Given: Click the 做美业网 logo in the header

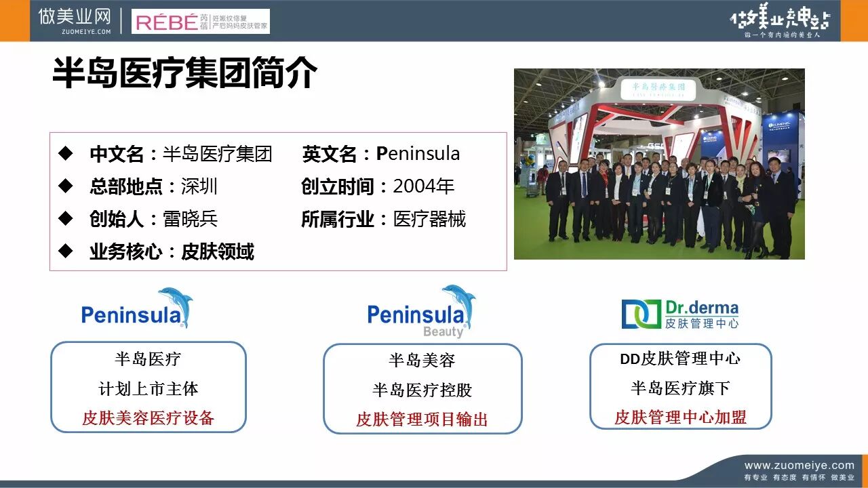Looking at the screenshot, I should pyautogui.click(x=75, y=20).
